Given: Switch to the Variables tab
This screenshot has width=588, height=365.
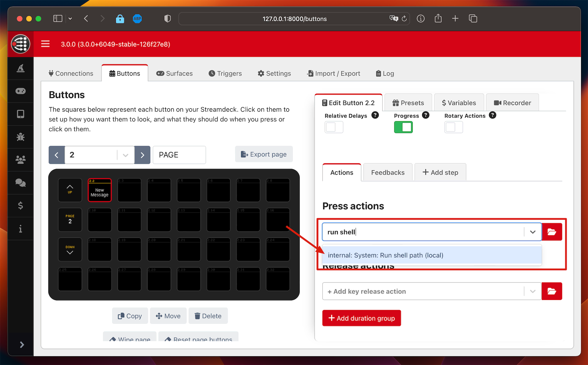Looking at the screenshot, I should point(459,103).
